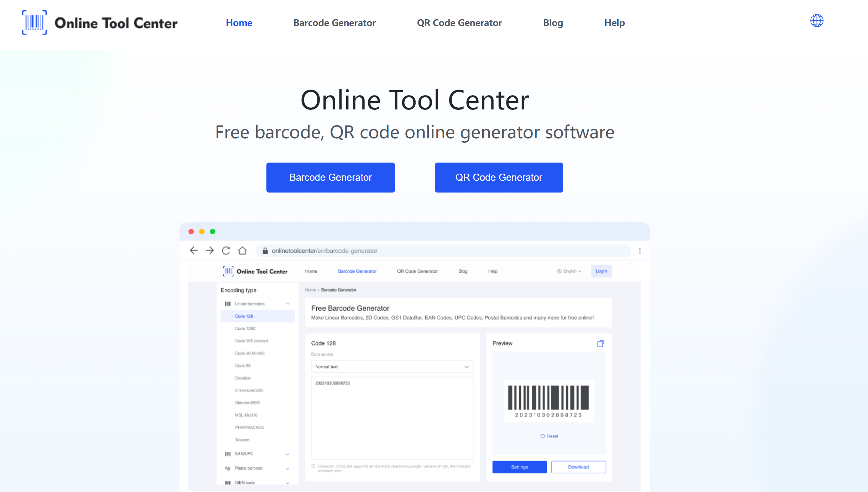Select the Barcode Generator nav tab
Viewport: 868px width, 492px height.
(335, 22)
